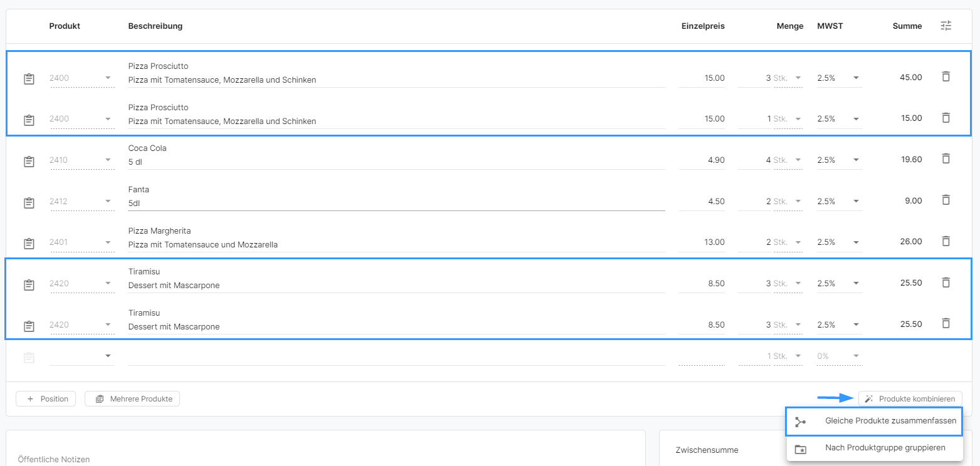This screenshot has height=466, width=980.
Task: Click the Mehrere Produkte button
Action: 132,399
